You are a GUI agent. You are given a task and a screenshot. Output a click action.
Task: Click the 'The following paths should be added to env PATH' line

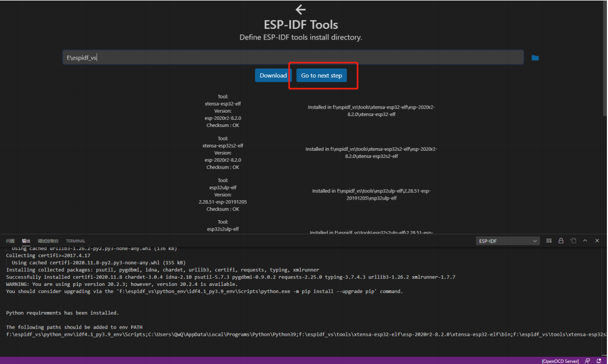tap(74, 327)
